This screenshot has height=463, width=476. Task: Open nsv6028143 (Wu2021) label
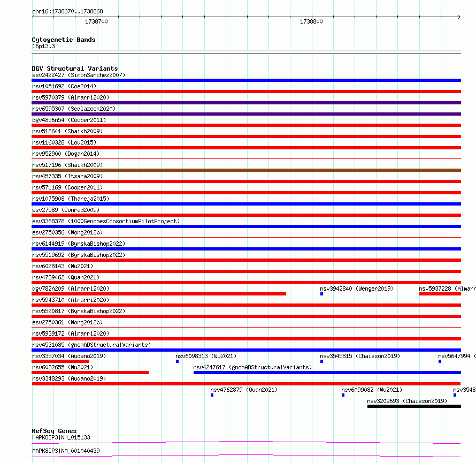[63, 266]
